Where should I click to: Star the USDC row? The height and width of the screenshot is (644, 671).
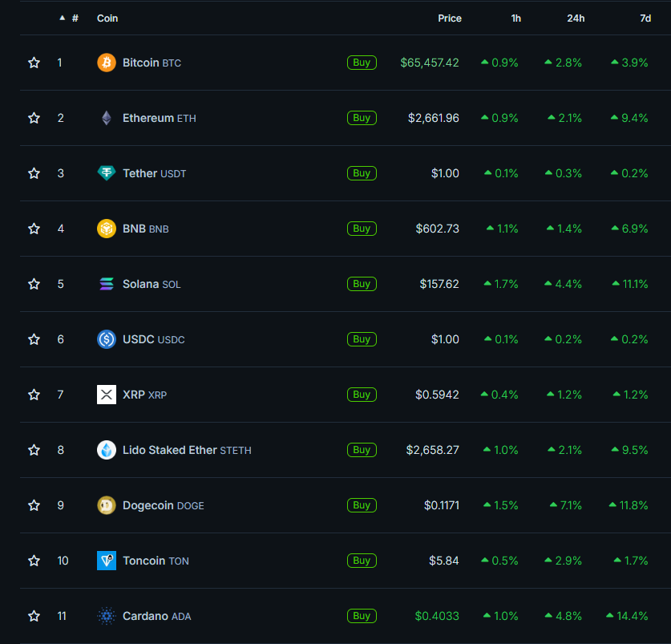tap(34, 339)
